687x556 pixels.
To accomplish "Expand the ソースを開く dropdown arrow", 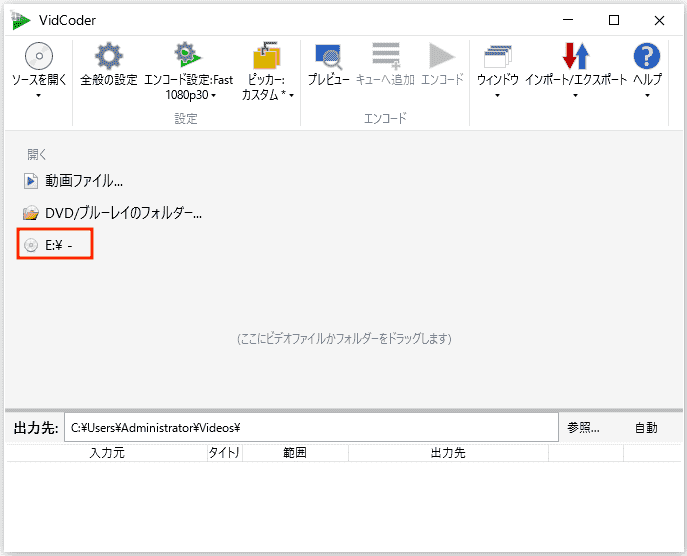I will [x=38, y=96].
